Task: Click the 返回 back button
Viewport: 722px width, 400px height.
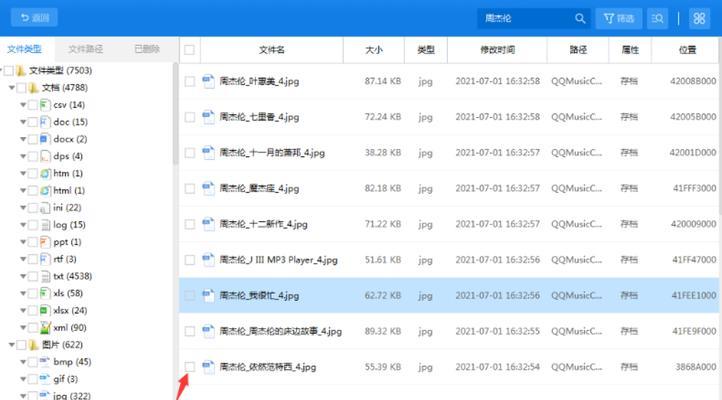Action: coord(34,18)
